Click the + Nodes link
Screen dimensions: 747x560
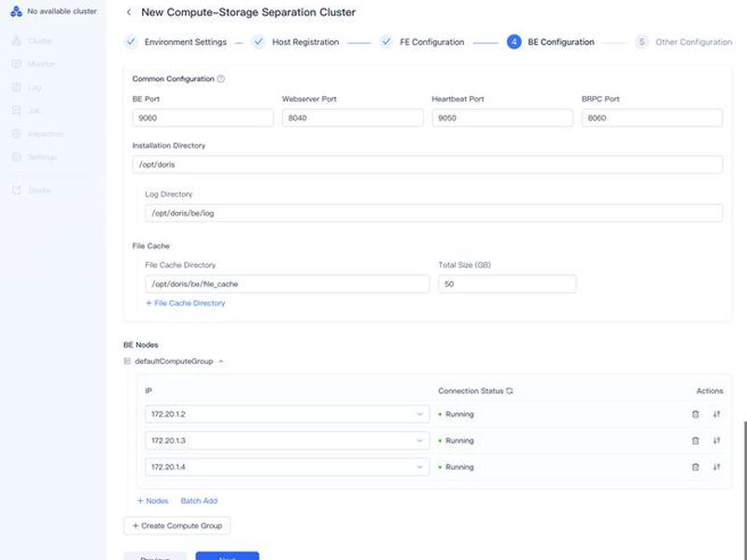tap(153, 501)
